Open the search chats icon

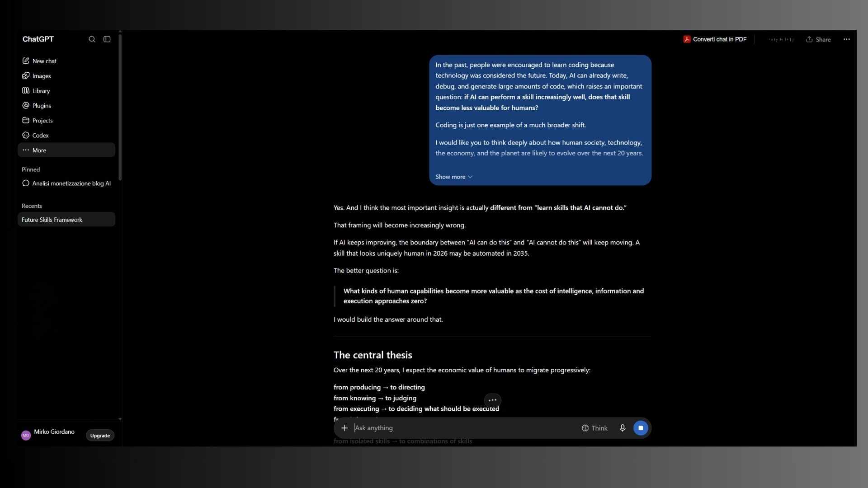92,39
